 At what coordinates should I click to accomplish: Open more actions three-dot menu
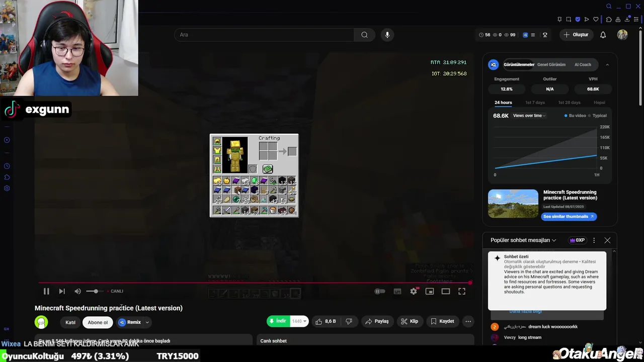pyautogui.click(x=468, y=321)
